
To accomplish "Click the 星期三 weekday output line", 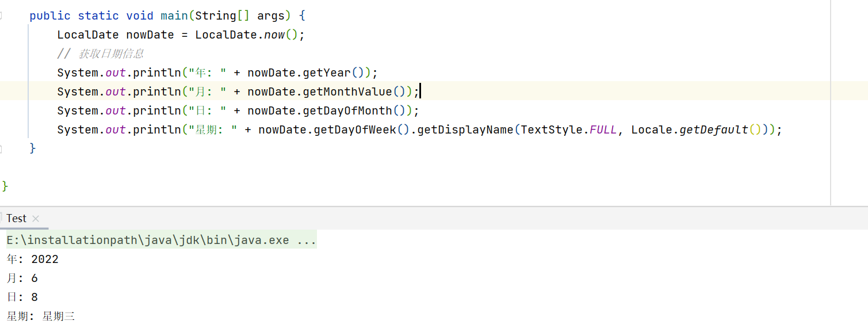I will (41, 316).
